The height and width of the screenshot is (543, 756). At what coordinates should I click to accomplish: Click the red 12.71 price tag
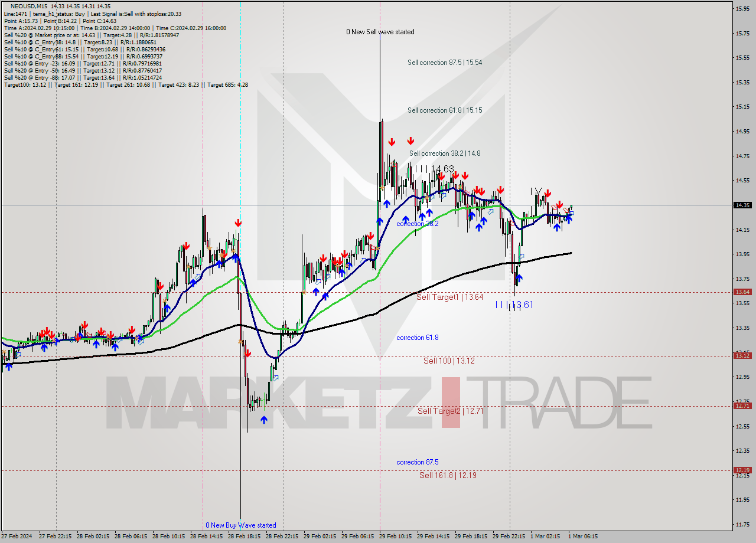(x=742, y=405)
